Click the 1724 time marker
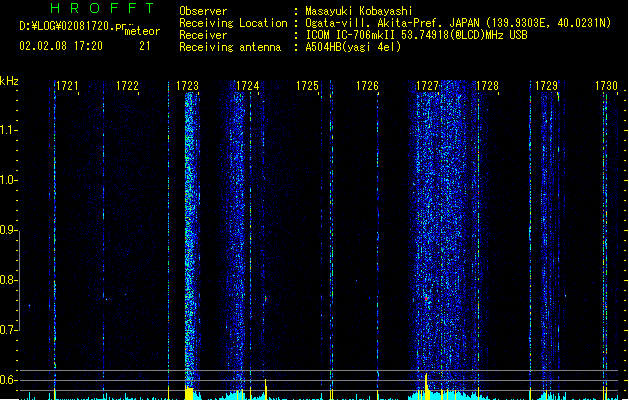This screenshot has height=400, width=629. point(247,86)
